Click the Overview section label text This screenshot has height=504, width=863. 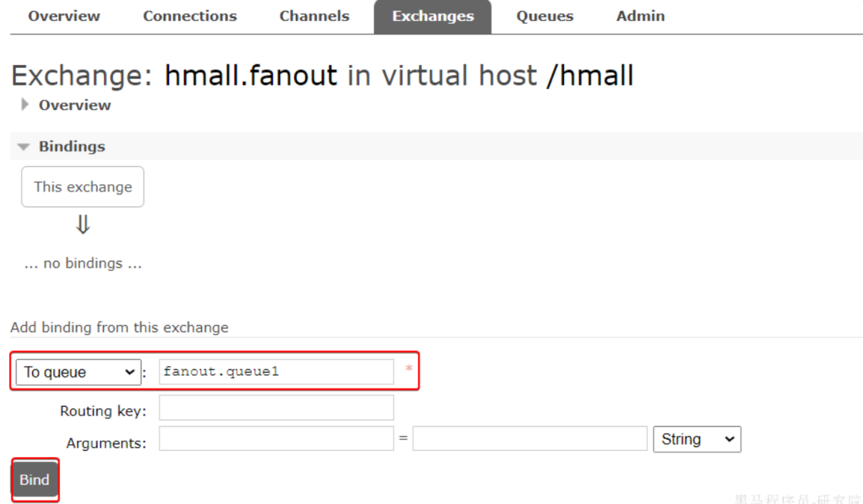pos(74,105)
